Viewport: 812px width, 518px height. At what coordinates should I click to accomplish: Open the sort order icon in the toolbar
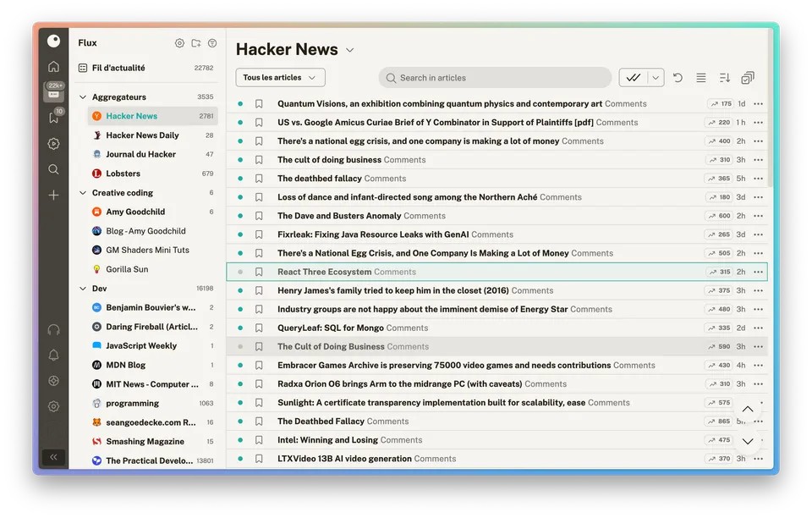[x=725, y=78]
